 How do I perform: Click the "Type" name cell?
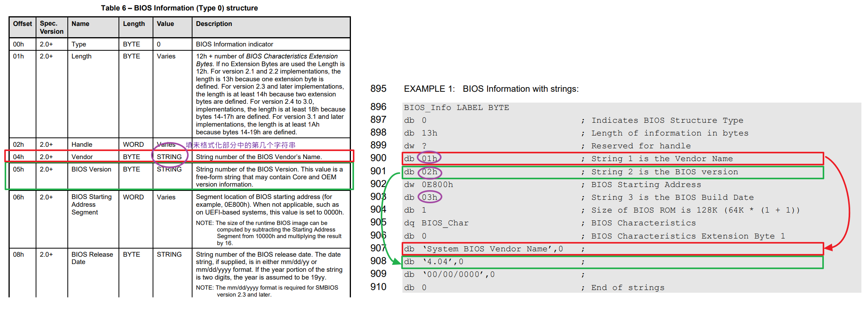pyautogui.click(x=79, y=44)
